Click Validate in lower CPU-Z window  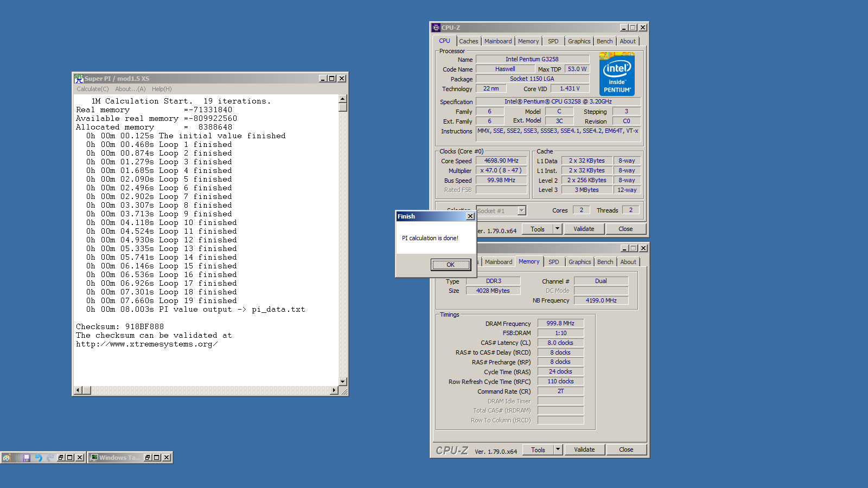click(585, 450)
